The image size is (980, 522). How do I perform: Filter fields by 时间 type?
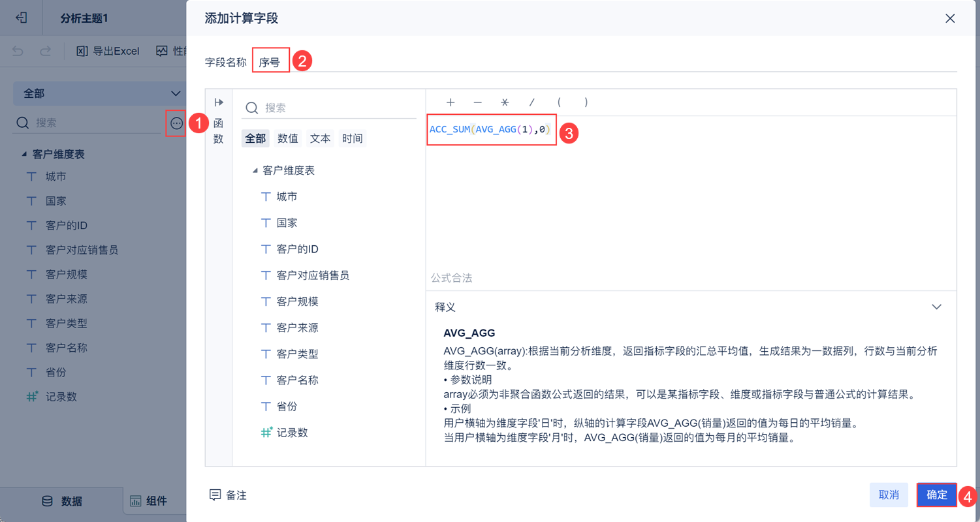(353, 138)
